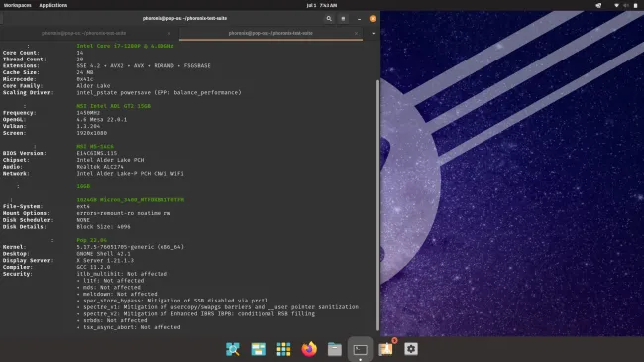Click 'errors=remount-ro noatime rw' mount options

click(124, 213)
